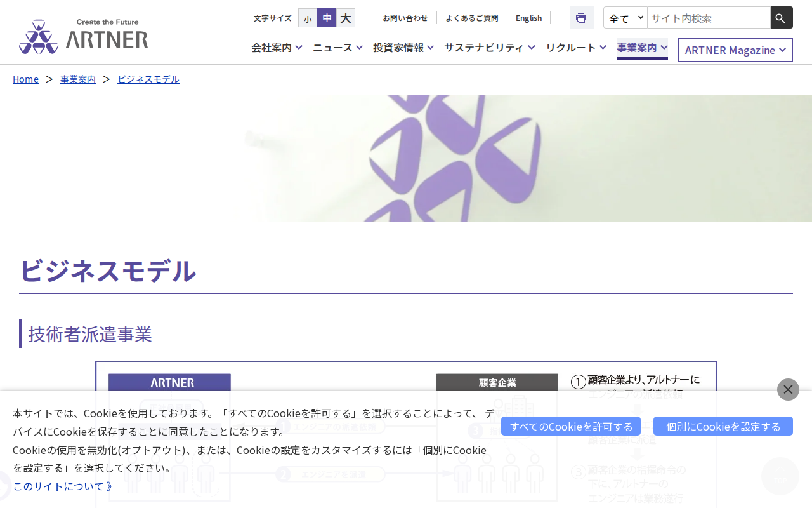Click the 文字サイズ label
The height and width of the screenshot is (508, 812).
point(273,18)
